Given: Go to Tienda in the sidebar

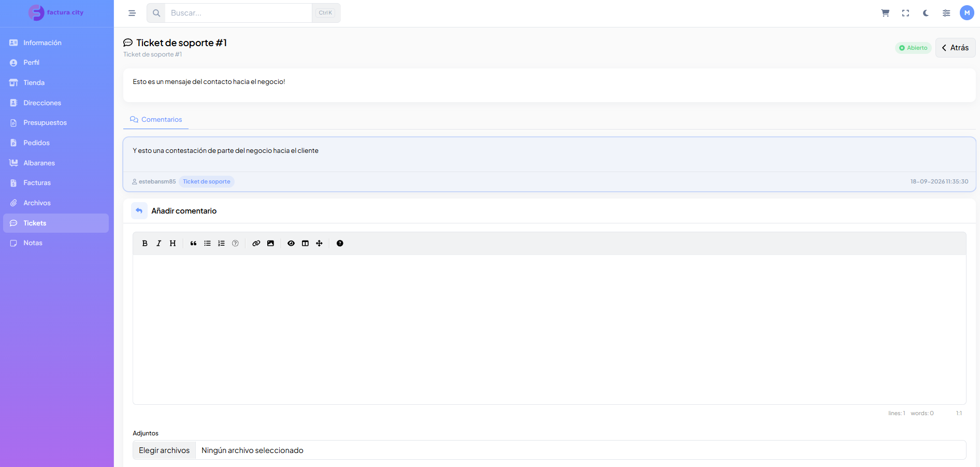Looking at the screenshot, I should (x=56, y=82).
